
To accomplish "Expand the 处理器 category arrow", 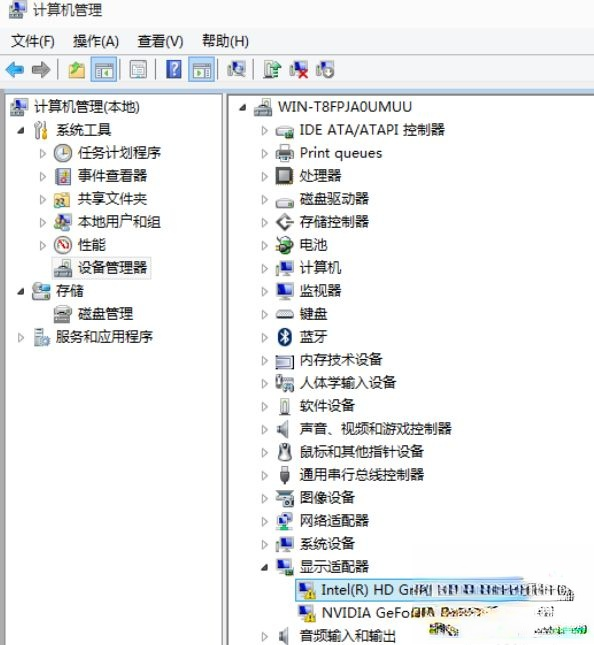I will point(265,176).
